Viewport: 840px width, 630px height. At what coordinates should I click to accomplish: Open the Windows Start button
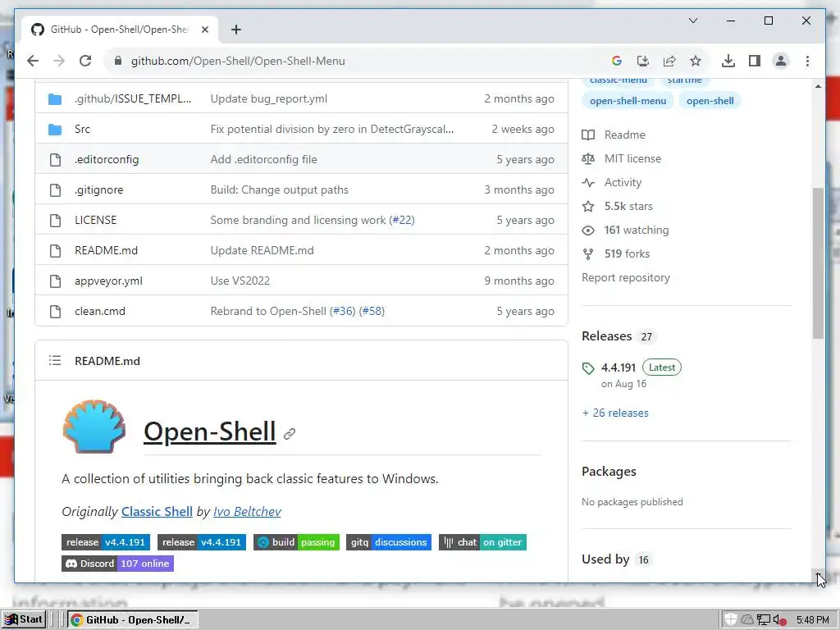[x=24, y=620]
